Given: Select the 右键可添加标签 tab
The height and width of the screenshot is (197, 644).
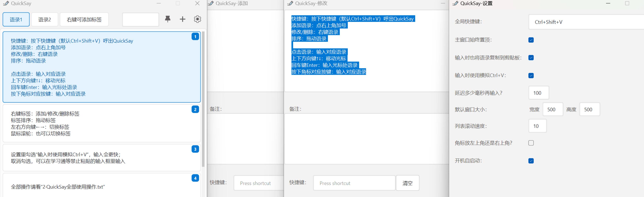Looking at the screenshot, I should [x=84, y=20].
